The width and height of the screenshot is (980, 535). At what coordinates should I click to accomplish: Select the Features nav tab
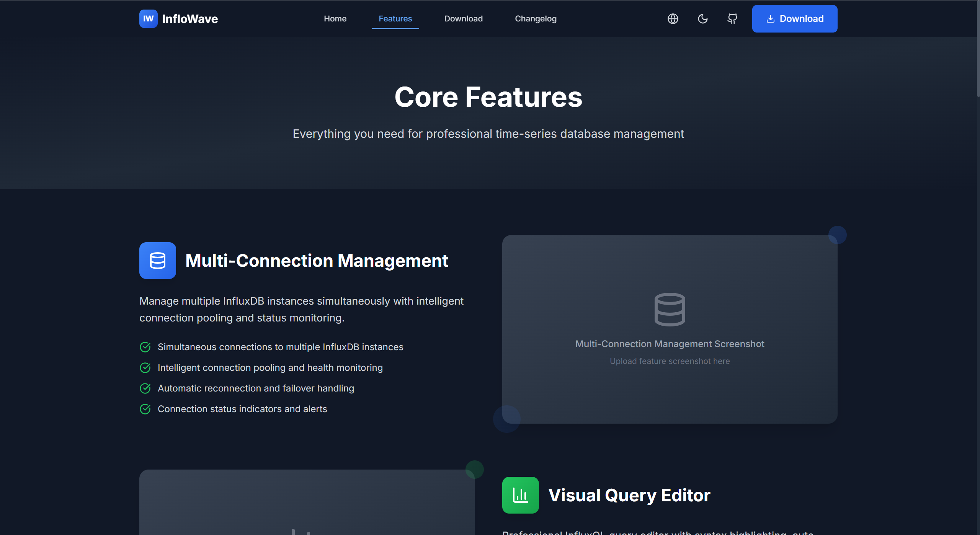point(395,19)
